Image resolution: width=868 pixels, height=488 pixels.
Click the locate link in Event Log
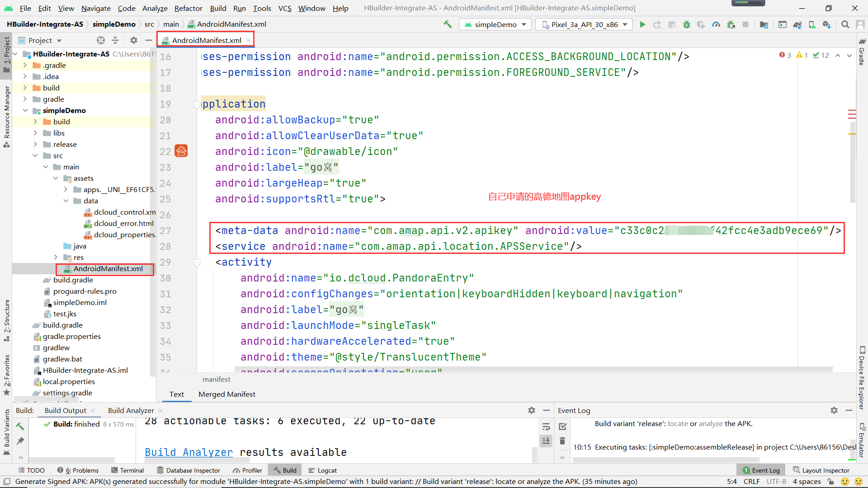(x=677, y=424)
